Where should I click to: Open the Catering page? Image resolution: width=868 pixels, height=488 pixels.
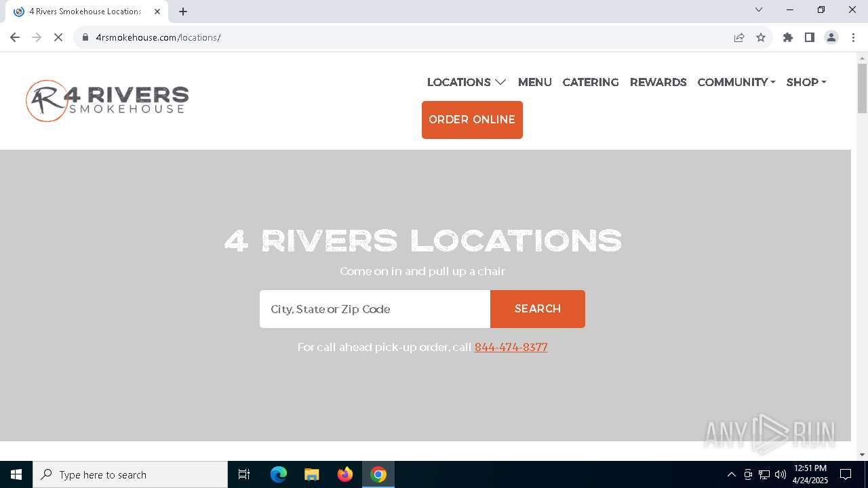click(x=591, y=82)
